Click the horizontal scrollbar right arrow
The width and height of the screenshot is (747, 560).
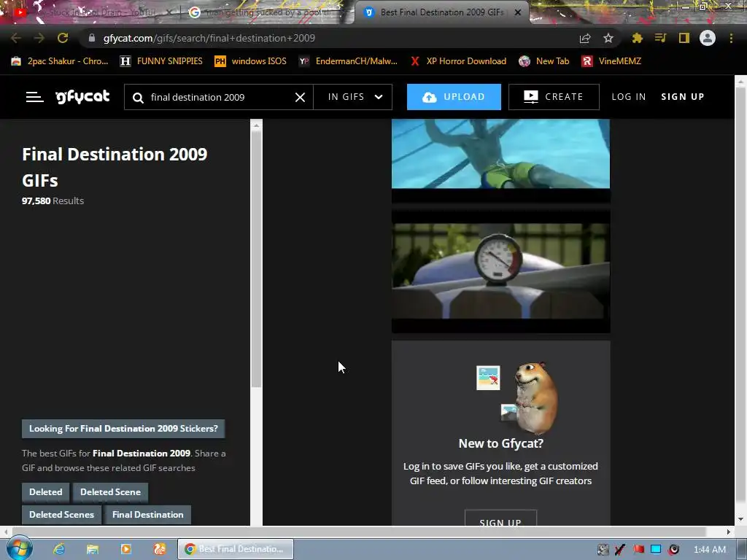[729, 532]
